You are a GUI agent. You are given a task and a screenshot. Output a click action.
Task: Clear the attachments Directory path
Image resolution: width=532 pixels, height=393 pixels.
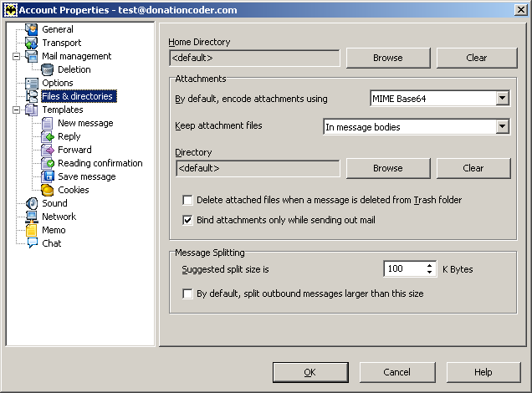(x=473, y=168)
